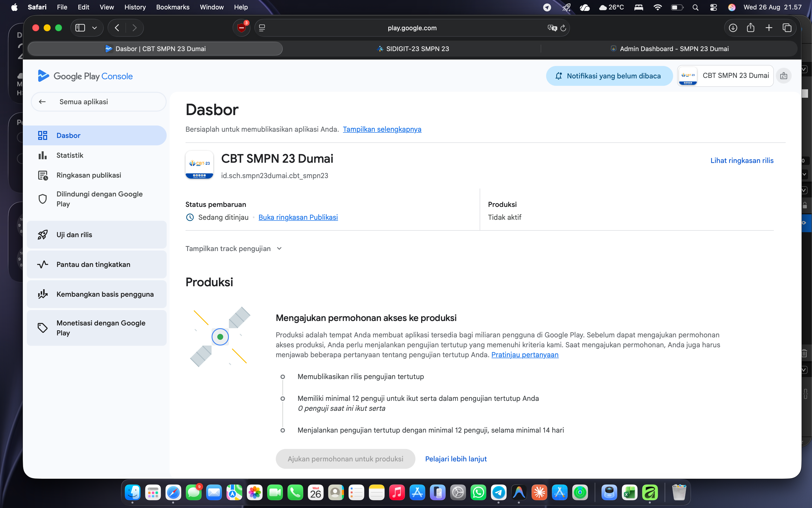Open the Edit menu

click(83, 7)
